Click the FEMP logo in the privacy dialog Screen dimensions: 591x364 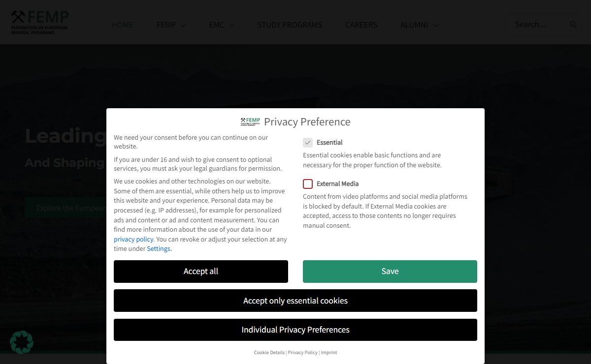pos(250,121)
